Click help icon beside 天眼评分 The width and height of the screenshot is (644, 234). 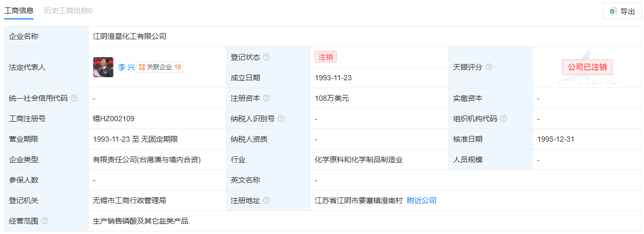(489, 67)
